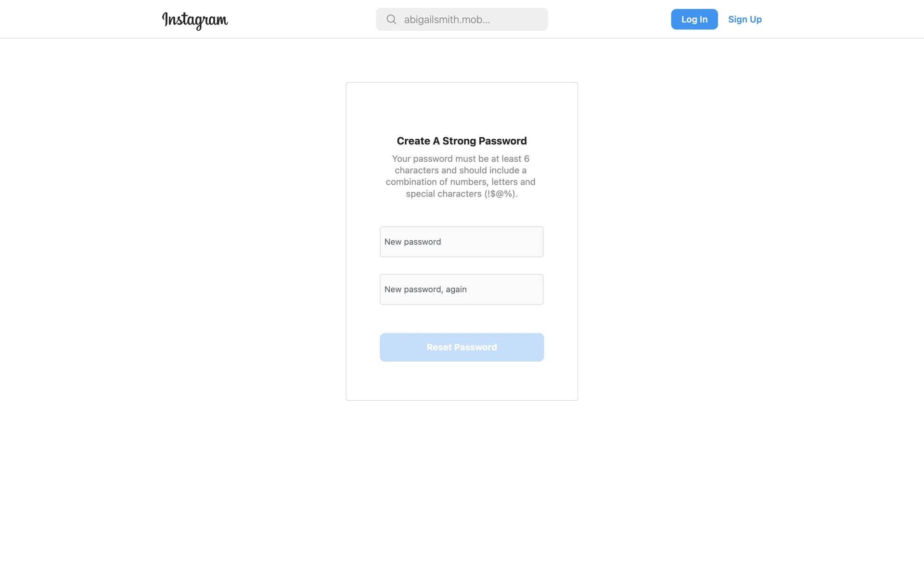
Task: Select the "New password, again" field
Action: click(x=461, y=289)
